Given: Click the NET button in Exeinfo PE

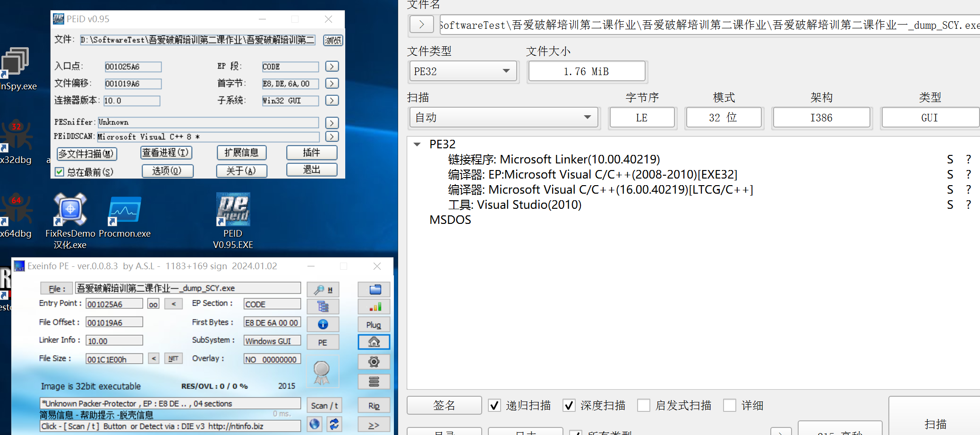Looking at the screenshot, I should (x=173, y=358).
